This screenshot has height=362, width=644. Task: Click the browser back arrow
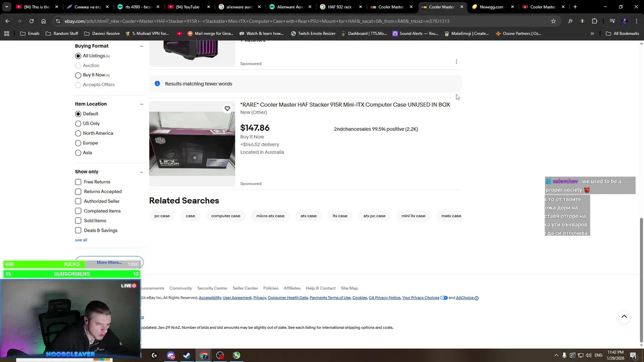coord(7,21)
